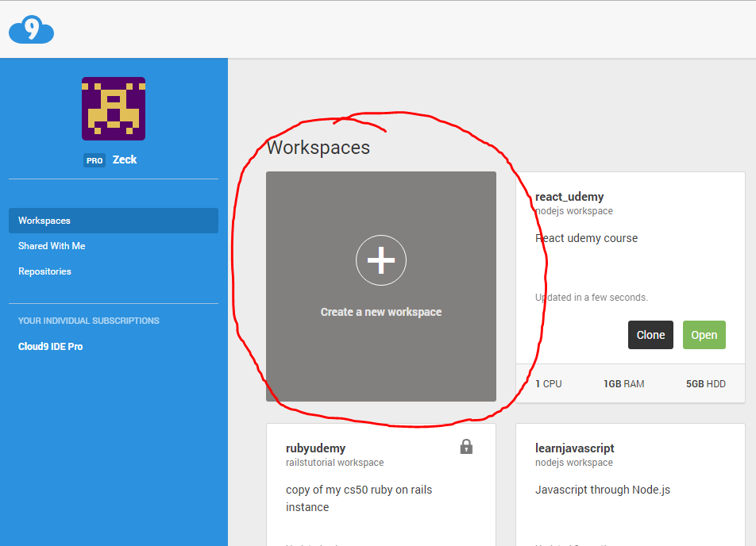This screenshot has width=756, height=546.
Task: Click the rubyudemy workspace title
Action: point(316,448)
